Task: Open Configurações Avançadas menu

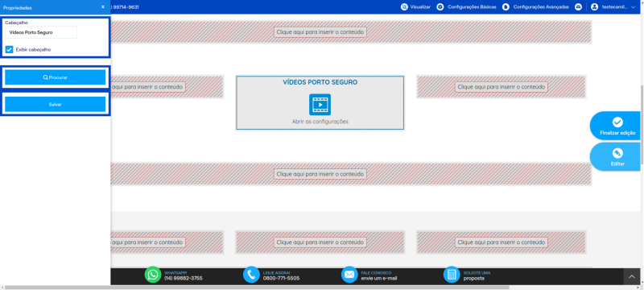Action: point(535,7)
